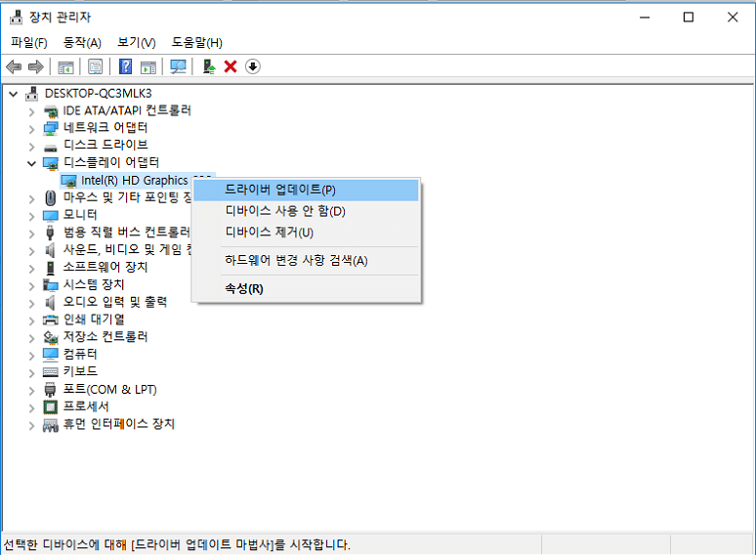This screenshot has height=555, width=756.
Task: Click the status bar driver wizard message
Action: point(177,545)
